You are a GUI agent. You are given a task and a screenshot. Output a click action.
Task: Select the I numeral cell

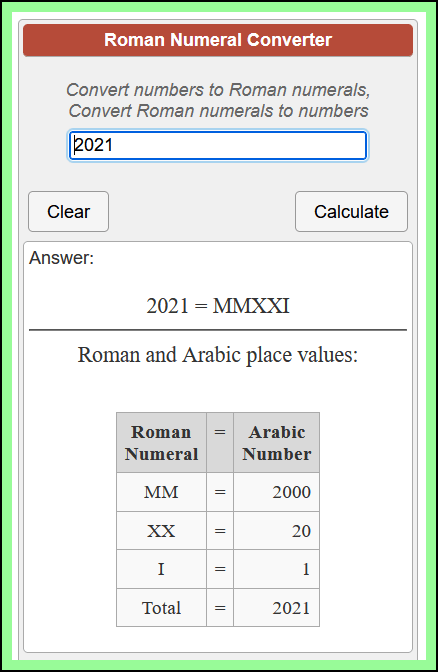pyautogui.click(x=162, y=569)
